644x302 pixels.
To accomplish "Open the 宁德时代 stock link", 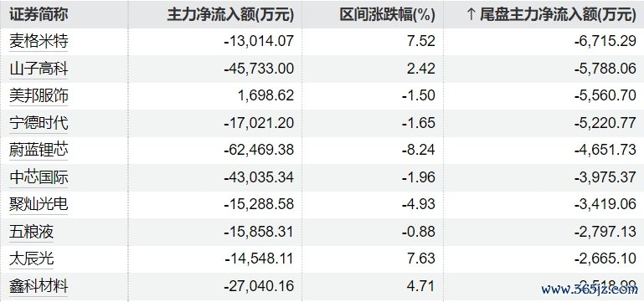I will [39, 123].
